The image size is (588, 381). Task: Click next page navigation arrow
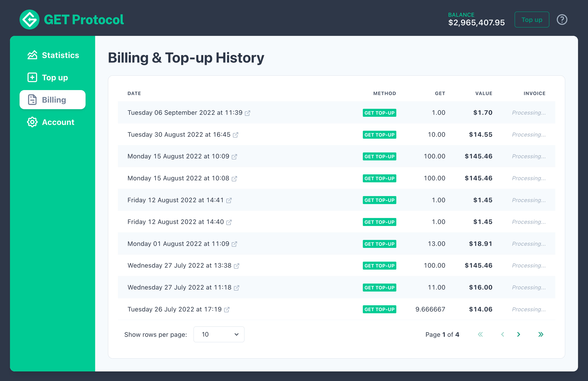[519, 334]
